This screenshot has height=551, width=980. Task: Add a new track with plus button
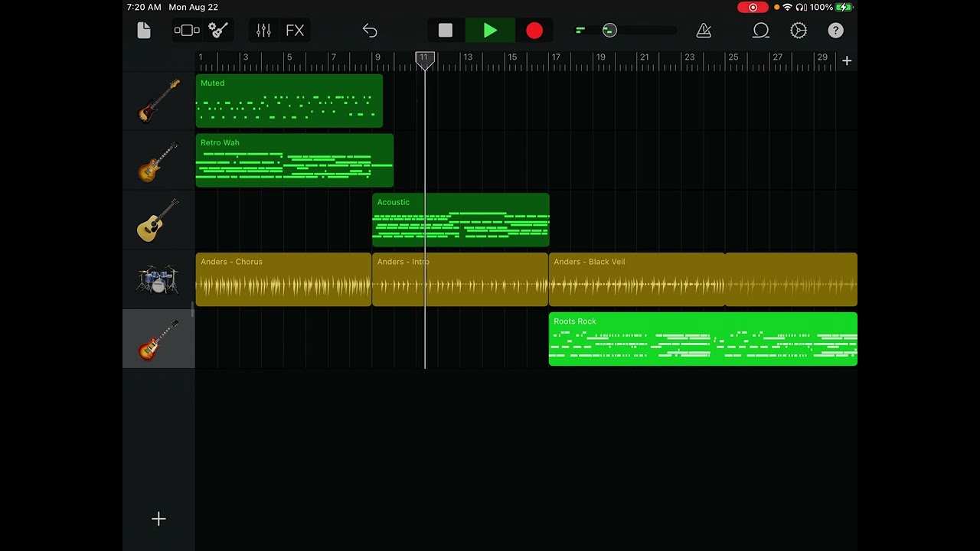click(x=158, y=519)
